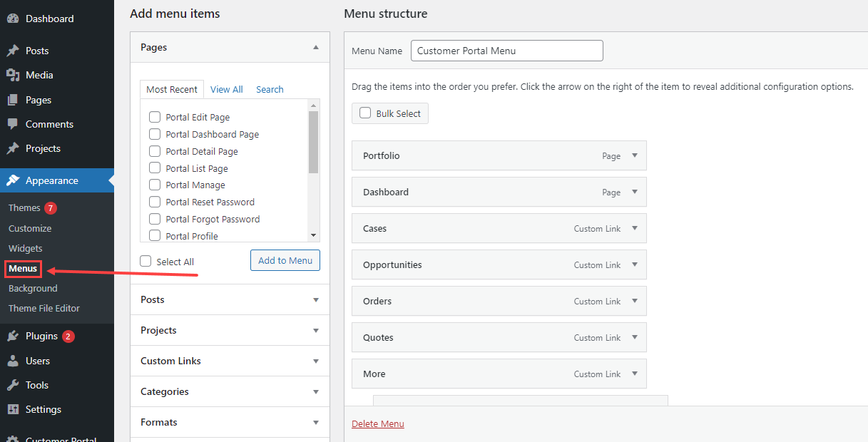Image resolution: width=868 pixels, height=442 pixels.
Task: Collapse the Pages accordion panel
Action: (x=316, y=47)
